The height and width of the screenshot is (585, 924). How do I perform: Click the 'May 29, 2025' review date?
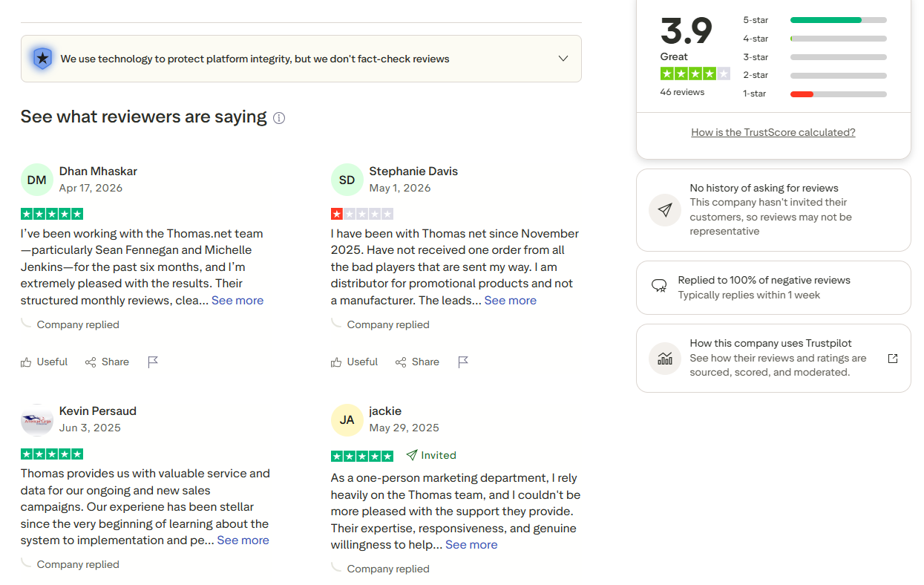[404, 428]
